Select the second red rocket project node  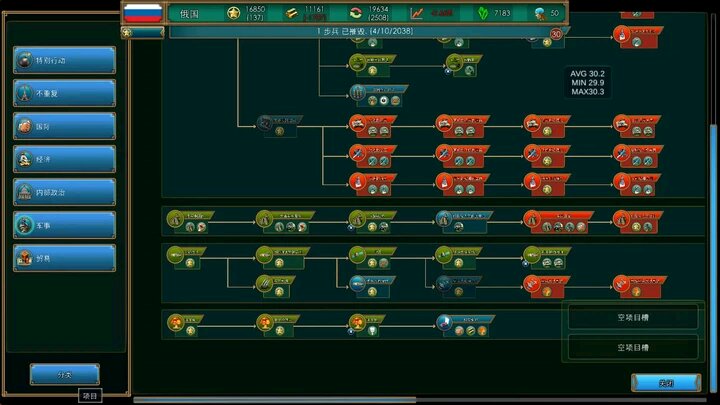(x=462, y=185)
